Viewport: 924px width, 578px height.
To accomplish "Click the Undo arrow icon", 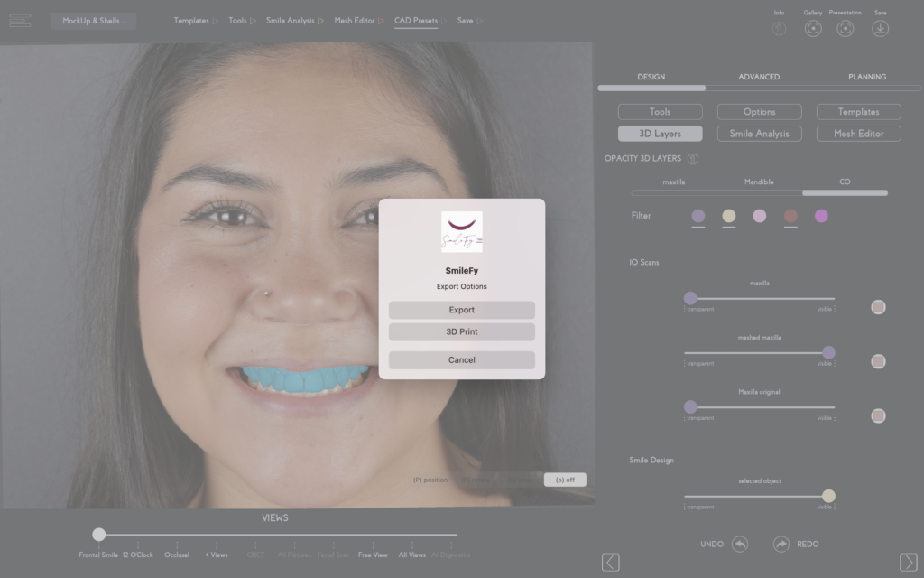I will [738, 544].
